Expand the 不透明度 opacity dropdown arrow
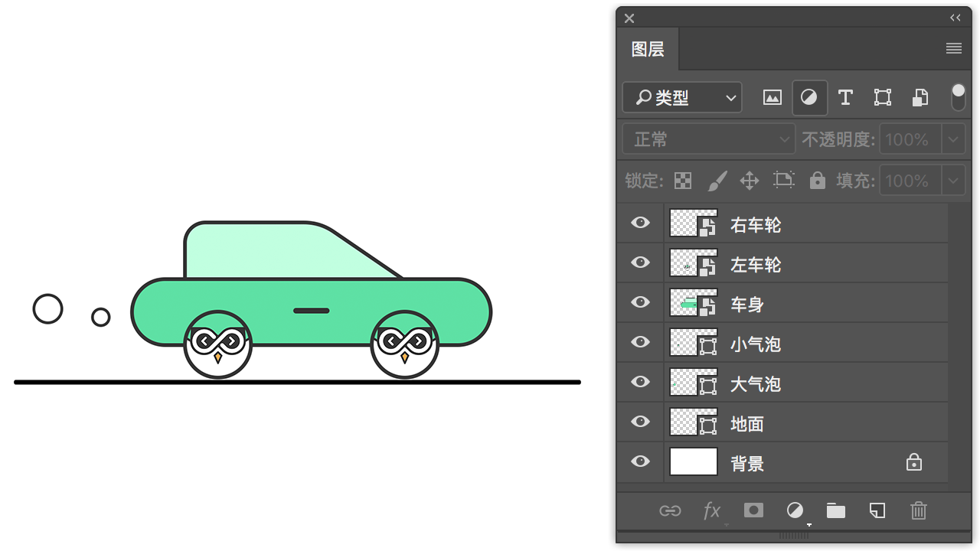The image size is (980, 551). click(x=953, y=139)
